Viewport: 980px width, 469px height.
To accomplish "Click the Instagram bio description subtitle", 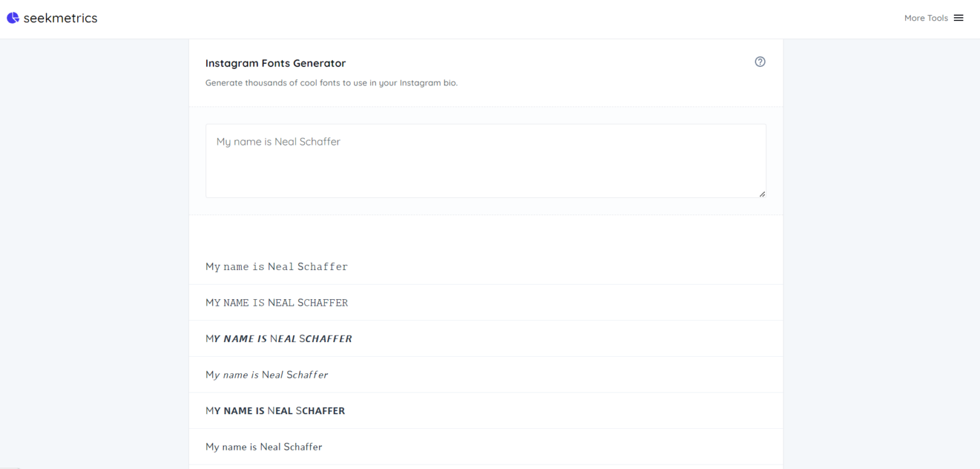I will [332, 82].
